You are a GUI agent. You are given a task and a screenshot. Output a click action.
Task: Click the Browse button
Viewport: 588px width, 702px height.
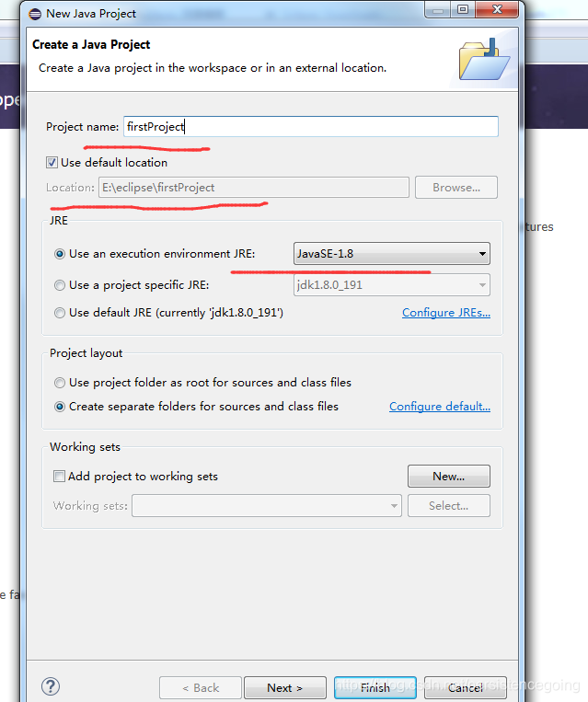[455, 187]
